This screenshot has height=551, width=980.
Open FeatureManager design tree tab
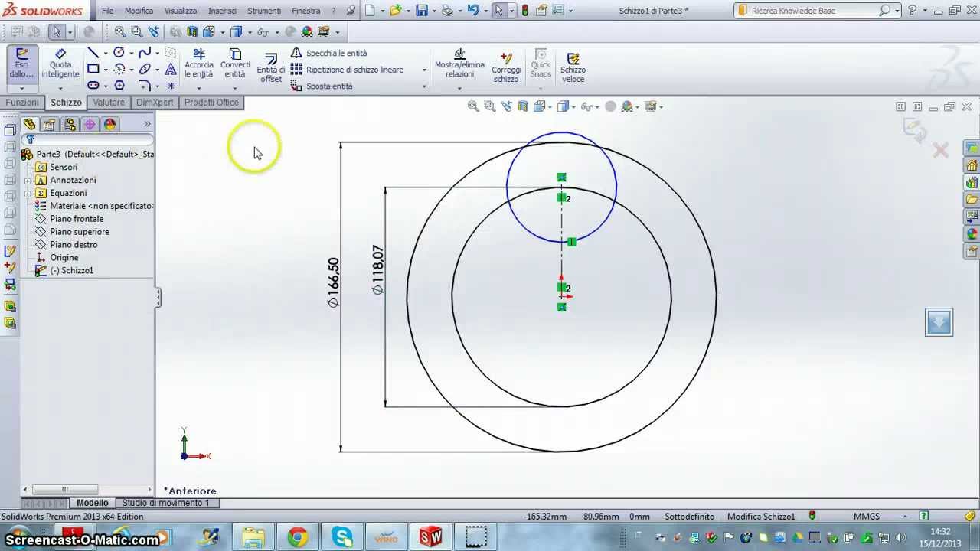(x=29, y=125)
